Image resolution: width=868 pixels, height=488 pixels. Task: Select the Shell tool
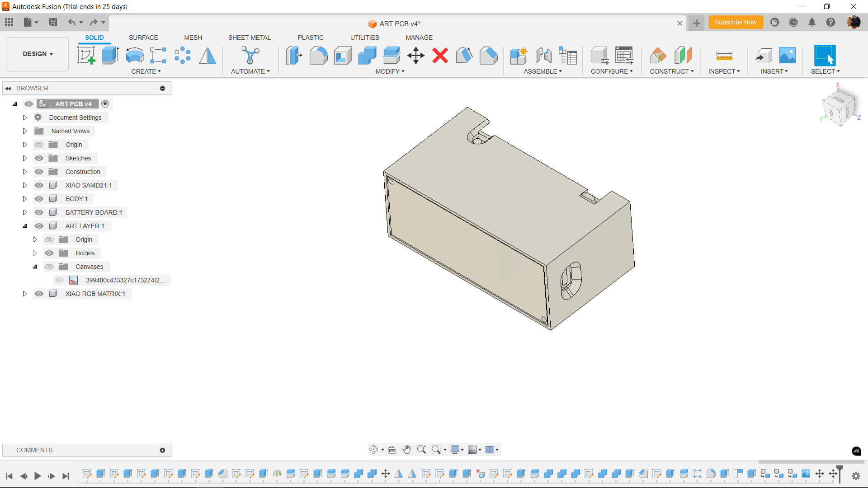pos(343,56)
